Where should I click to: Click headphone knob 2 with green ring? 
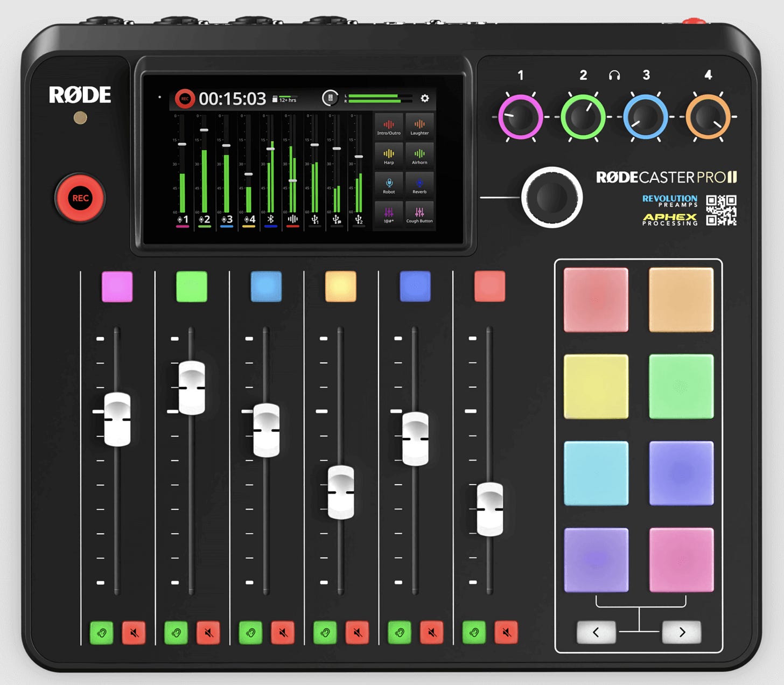583,117
